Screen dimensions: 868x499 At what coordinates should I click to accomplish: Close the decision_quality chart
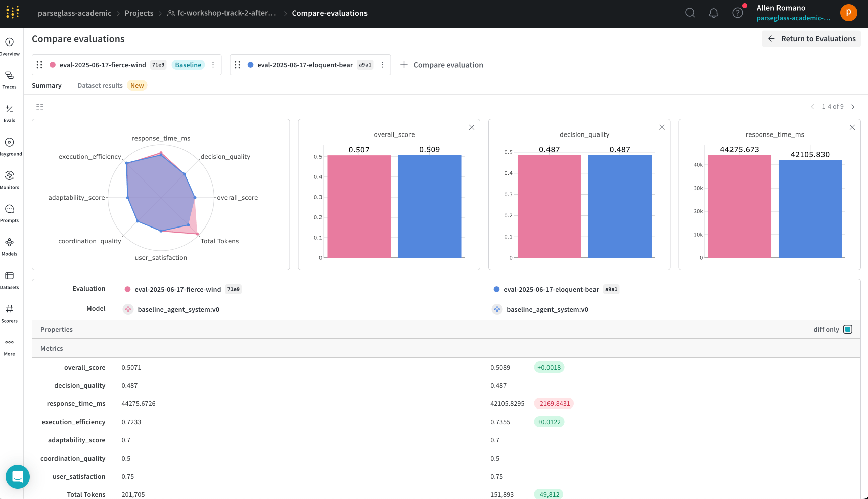click(x=662, y=127)
